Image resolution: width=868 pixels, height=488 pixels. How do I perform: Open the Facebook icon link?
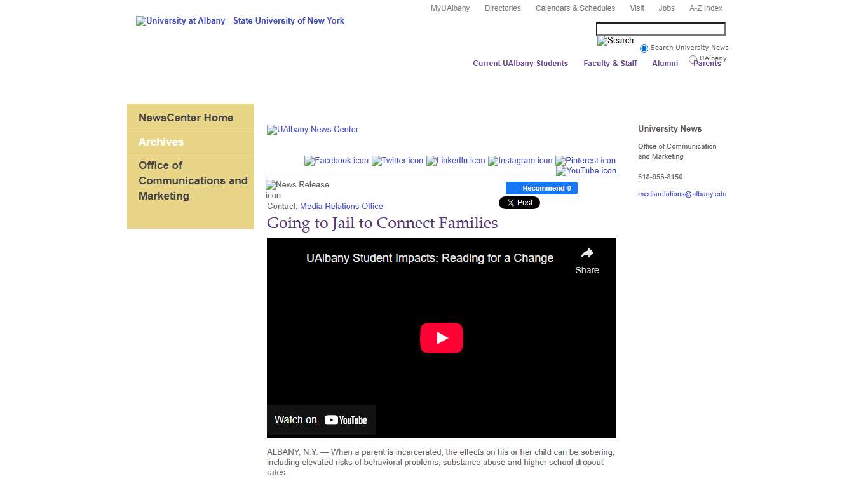tap(336, 161)
